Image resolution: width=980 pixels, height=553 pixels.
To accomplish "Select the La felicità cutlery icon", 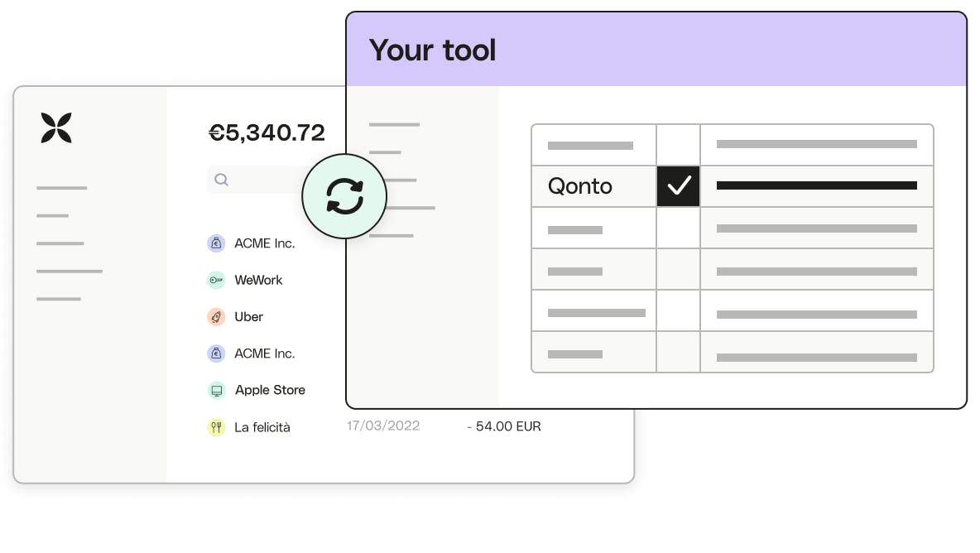I will click(x=216, y=427).
